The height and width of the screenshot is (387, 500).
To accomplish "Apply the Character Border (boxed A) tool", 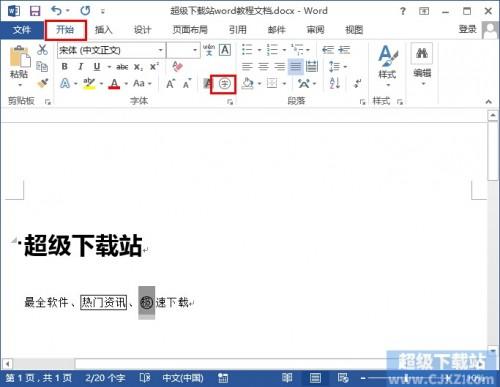I will point(225,50).
